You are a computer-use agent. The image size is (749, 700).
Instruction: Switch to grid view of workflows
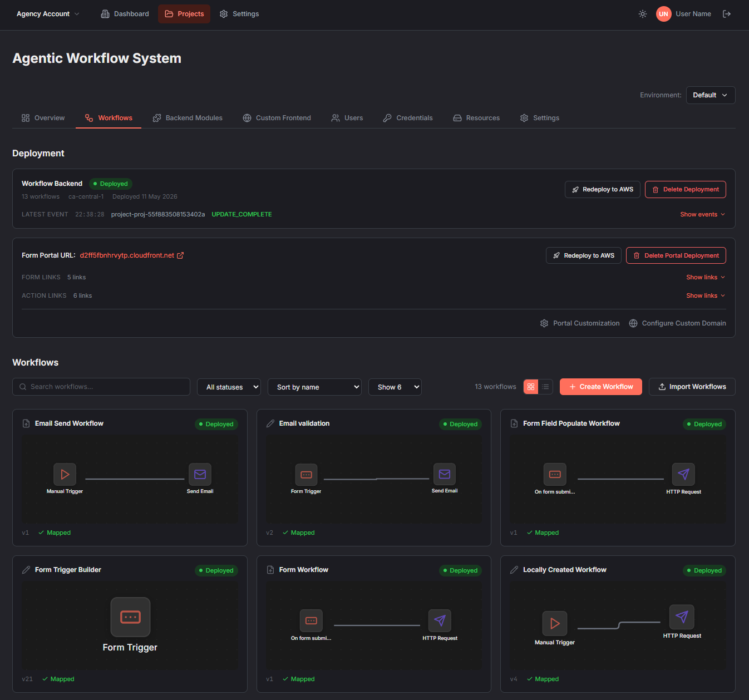tap(531, 387)
